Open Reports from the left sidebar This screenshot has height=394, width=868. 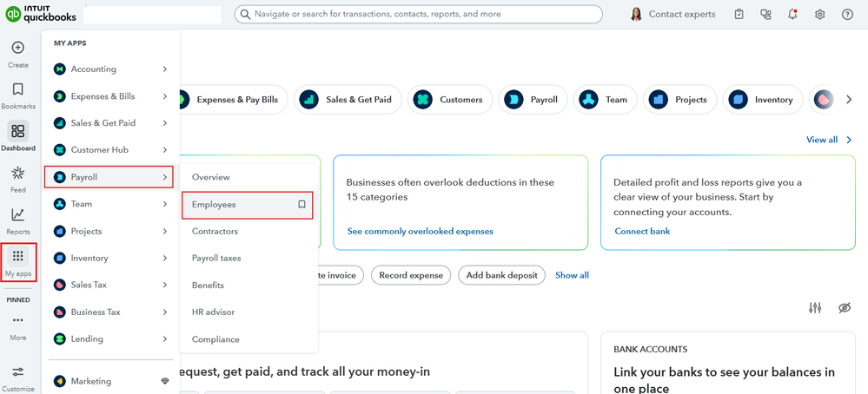[17, 215]
